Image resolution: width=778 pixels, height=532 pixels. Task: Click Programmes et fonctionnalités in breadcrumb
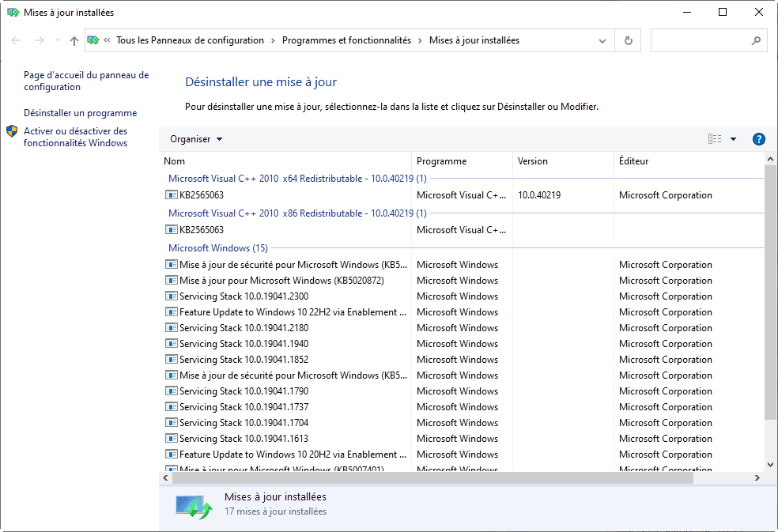(346, 40)
